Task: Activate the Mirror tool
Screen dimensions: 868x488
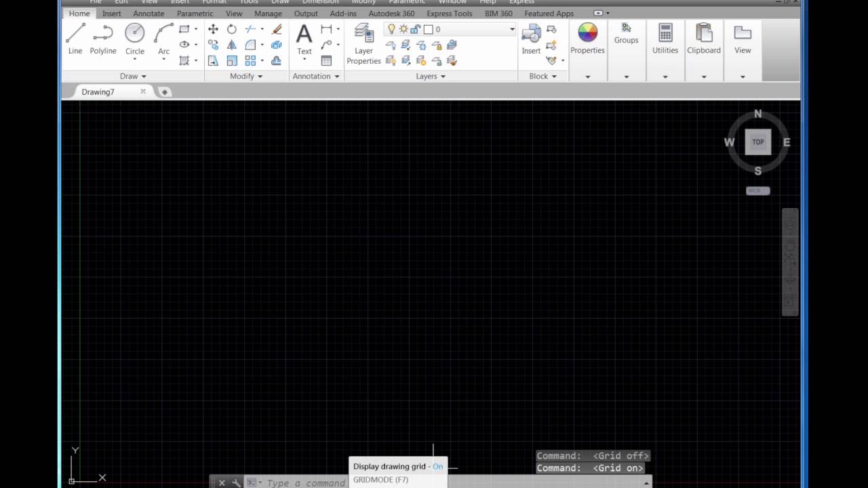Action: coord(232,45)
